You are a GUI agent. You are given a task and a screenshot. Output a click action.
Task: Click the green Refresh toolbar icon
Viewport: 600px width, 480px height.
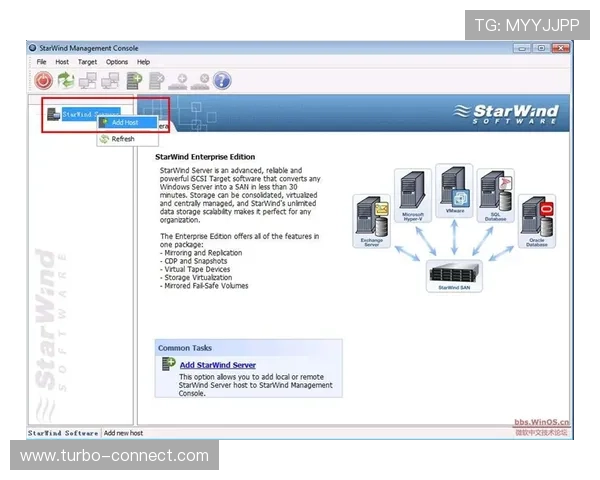tap(66, 80)
